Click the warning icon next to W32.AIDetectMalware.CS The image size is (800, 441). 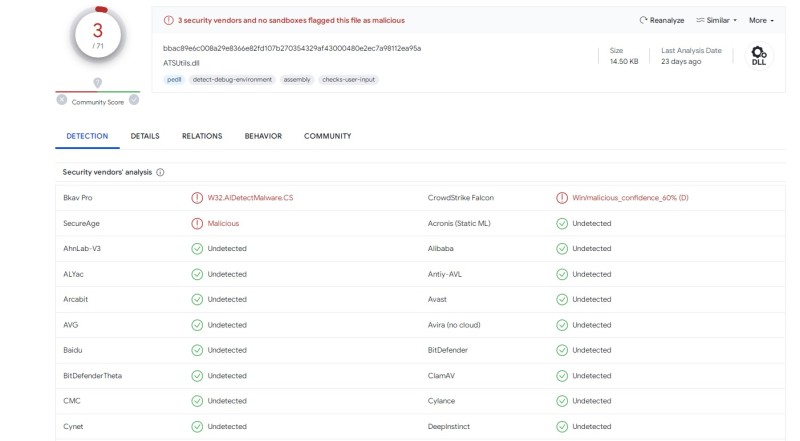pos(197,198)
